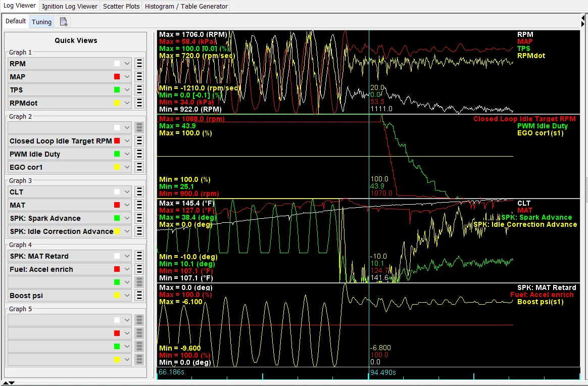Expand the Boost psi field dropdown

127,296
